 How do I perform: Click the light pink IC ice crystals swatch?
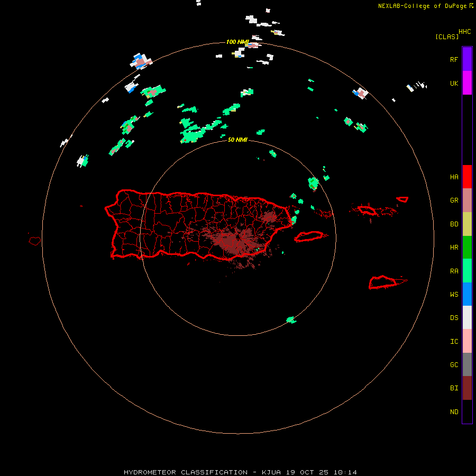pyautogui.click(x=467, y=341)
